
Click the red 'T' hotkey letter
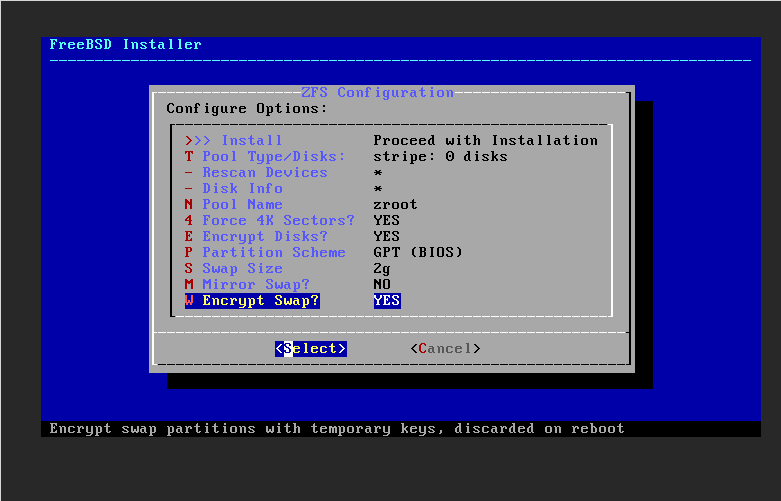tap(189, 156)
